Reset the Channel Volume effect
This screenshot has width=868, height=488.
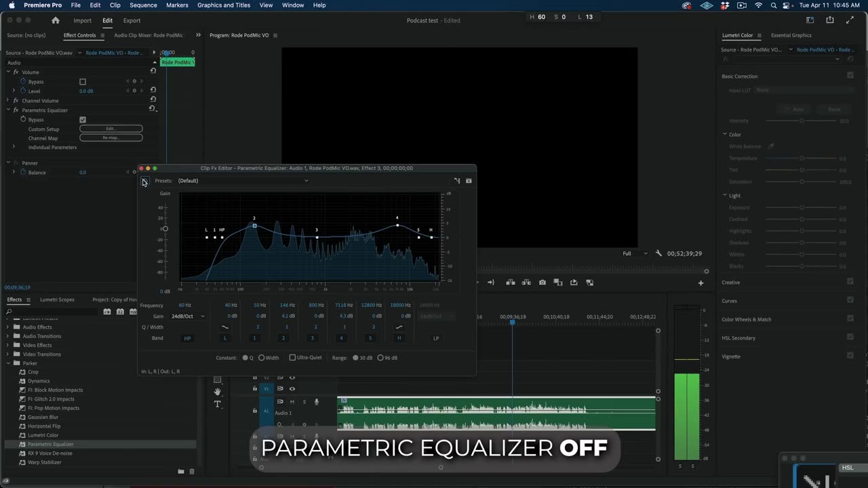coord(153,100)
